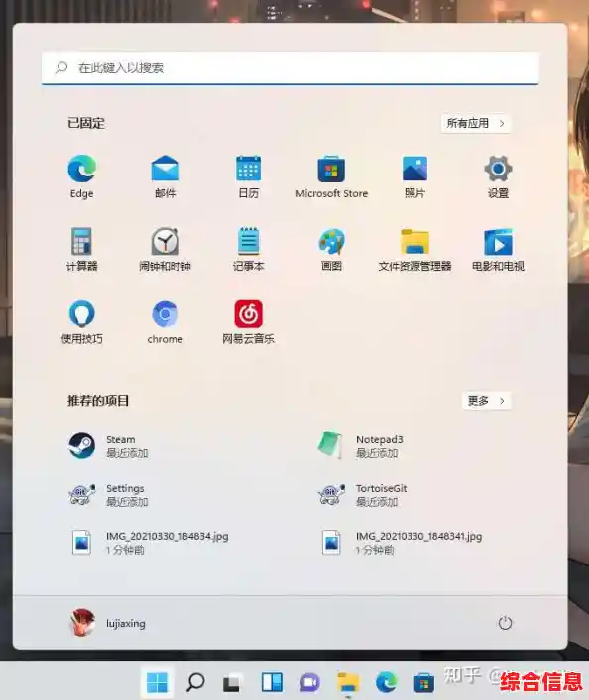This screenshot has width=589, height=700.
Task: Click the 在此键入以搜索 search box
Action: [x=290, y=67]
